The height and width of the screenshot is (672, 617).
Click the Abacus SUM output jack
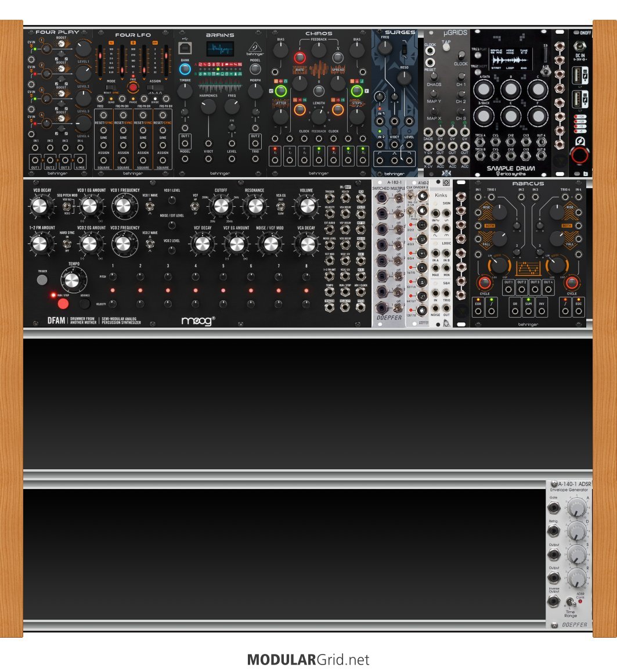click(x=528, y=311)
